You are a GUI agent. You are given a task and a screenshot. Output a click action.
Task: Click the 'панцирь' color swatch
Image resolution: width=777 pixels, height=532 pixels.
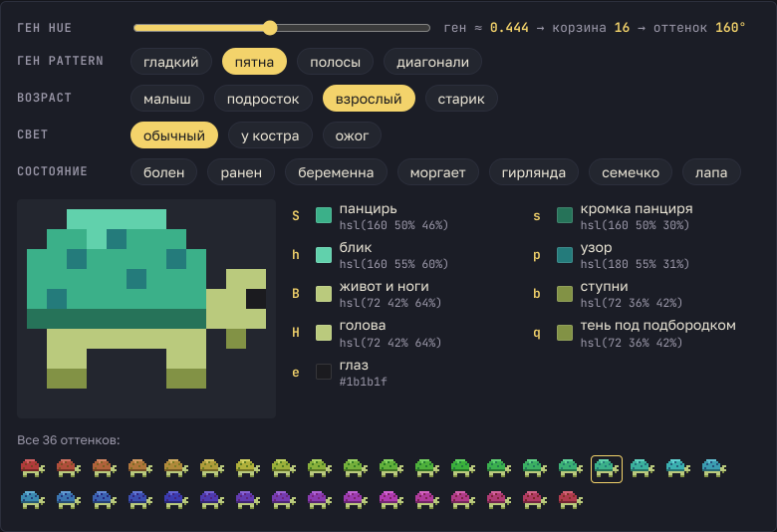[324, 215]
